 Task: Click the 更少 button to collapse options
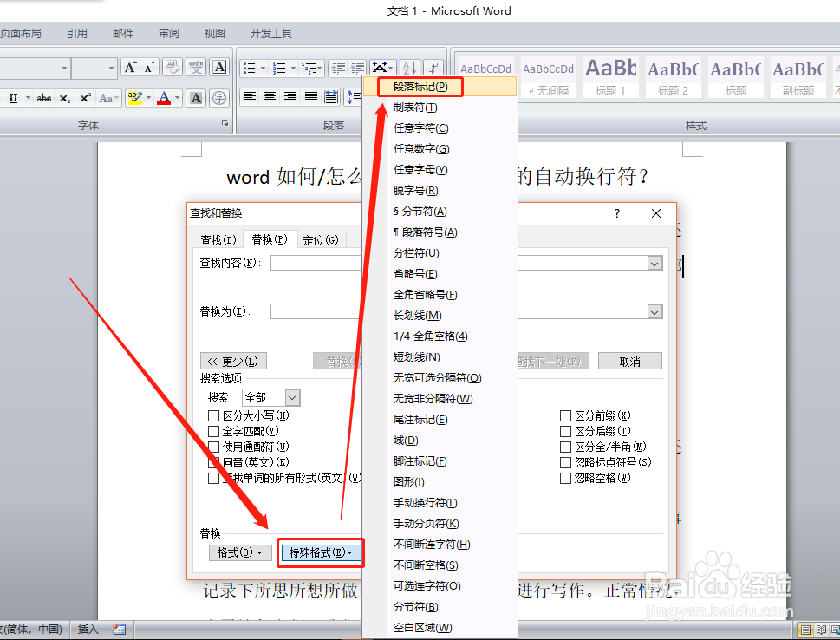coord(231,361)
